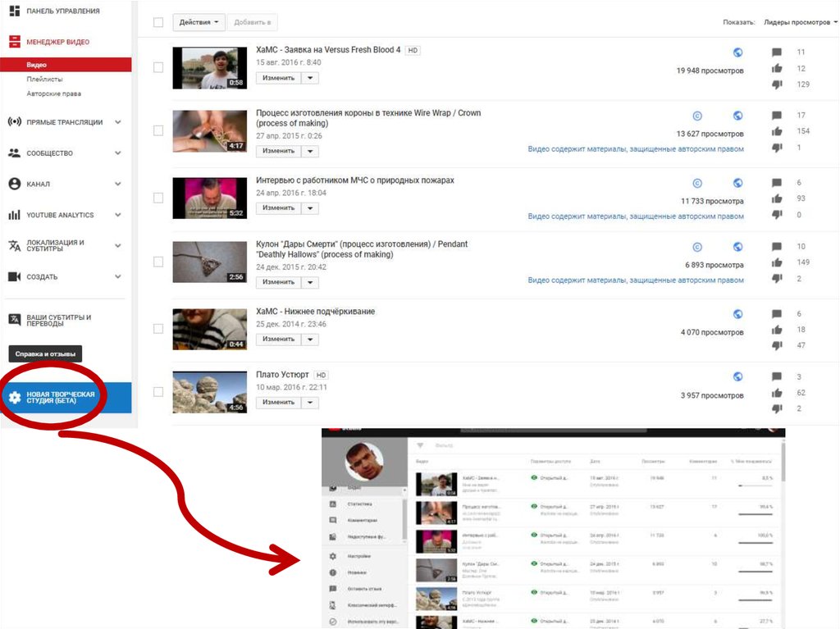This screenshot has height=629, width=840.
Task: Click the copyright icon on МЧС interview video
Action: [x=697, y=183]
